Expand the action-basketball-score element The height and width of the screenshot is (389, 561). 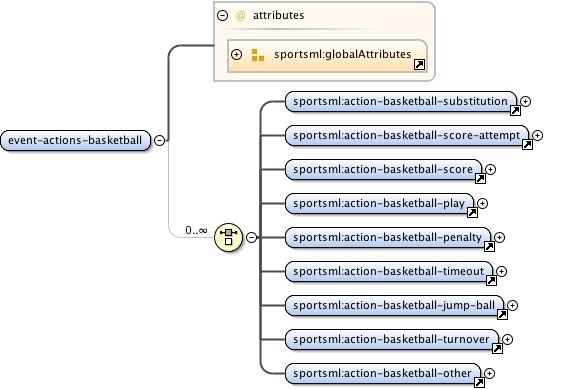(x=491, y=169)
